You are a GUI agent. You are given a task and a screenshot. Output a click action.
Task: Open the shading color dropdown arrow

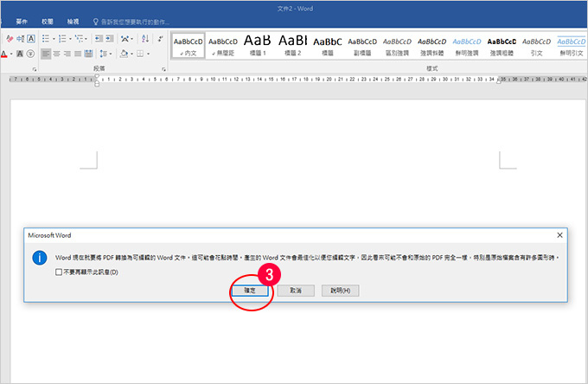[132, 54]
